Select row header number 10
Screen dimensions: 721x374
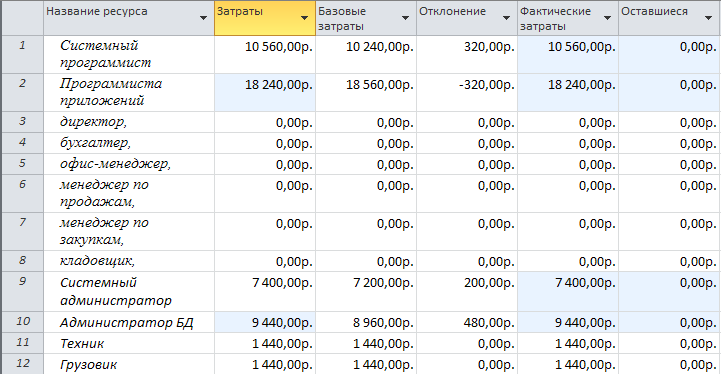point(23,322)
